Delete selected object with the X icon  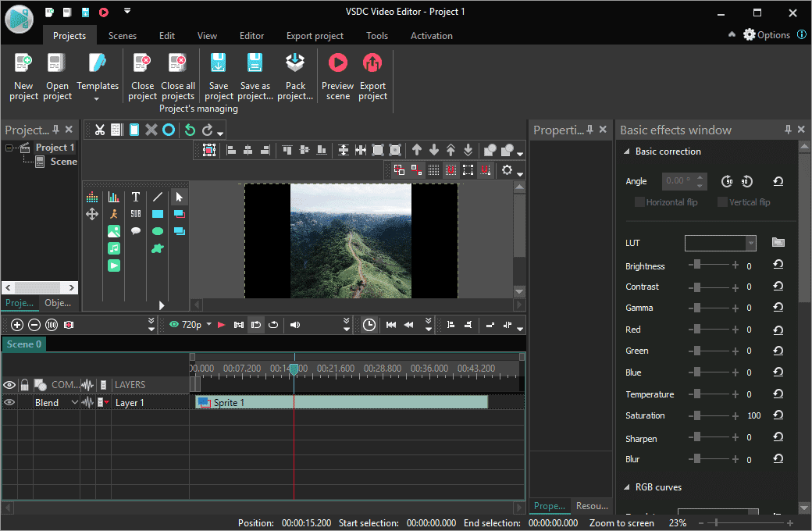151,130
